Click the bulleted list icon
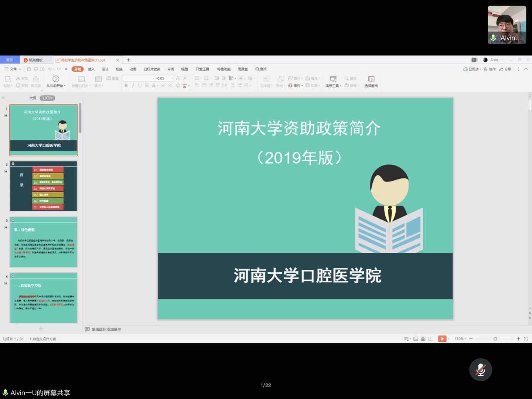 pos(197,78)
